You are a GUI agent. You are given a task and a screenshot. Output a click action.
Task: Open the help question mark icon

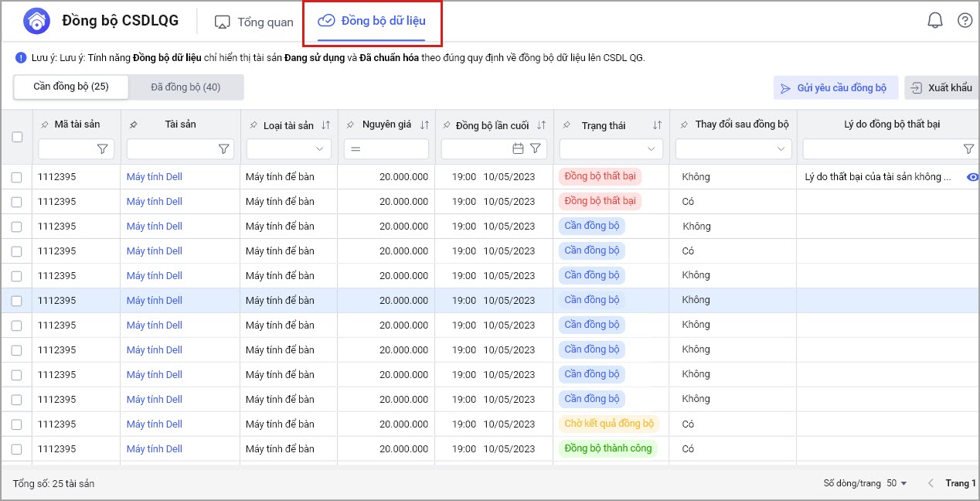pyautogui.click(x=965, y=21)
